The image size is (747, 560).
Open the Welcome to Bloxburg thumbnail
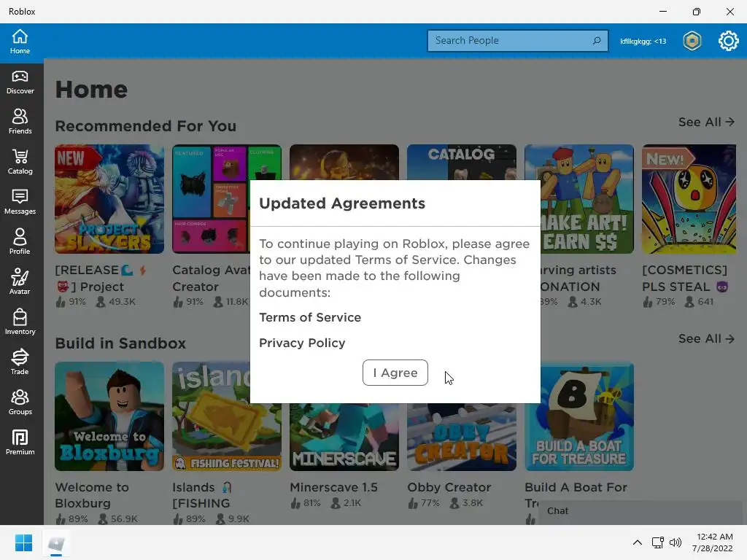pyautogui.click(x=109, y=416)
